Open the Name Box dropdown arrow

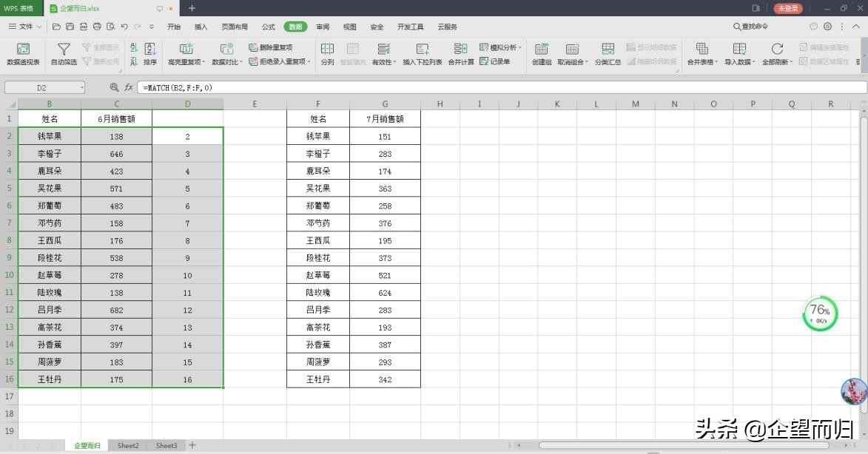tap(82, 87)
